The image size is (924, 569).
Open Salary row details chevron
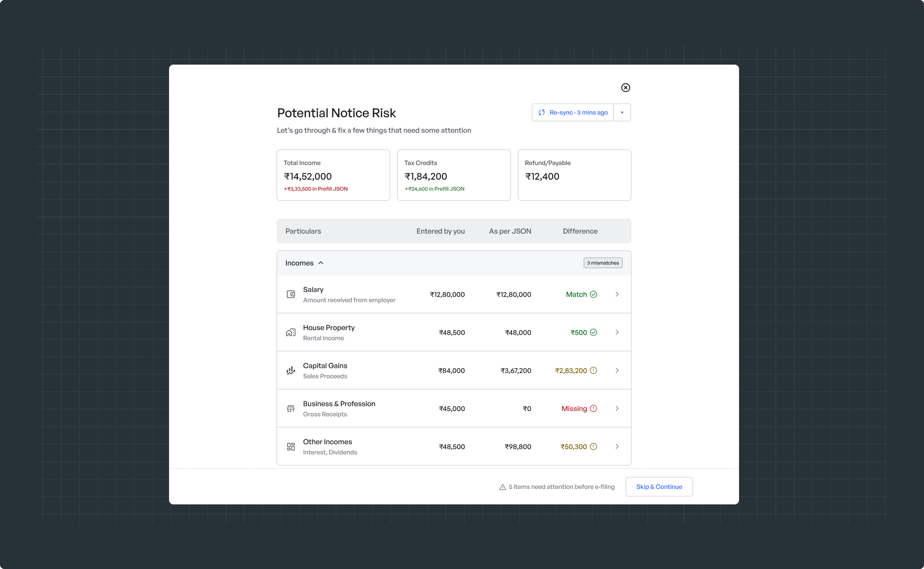tap(617, 294)
